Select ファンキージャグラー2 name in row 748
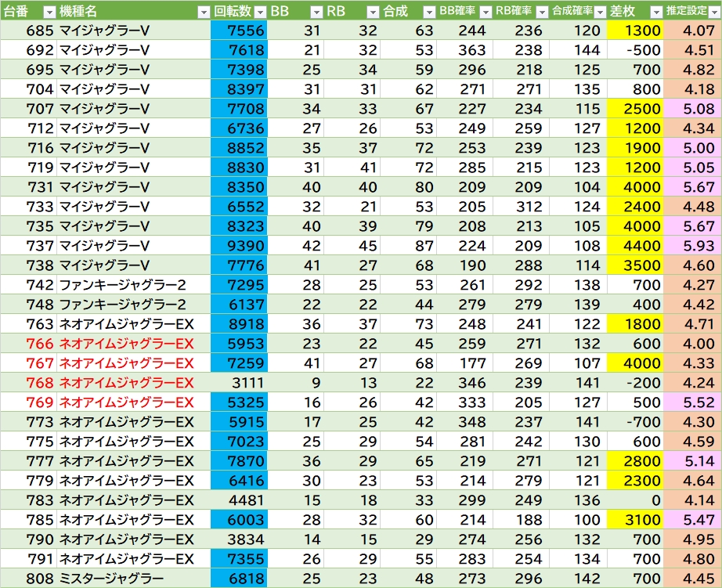The image size is (722, 588). pos(134,305)
